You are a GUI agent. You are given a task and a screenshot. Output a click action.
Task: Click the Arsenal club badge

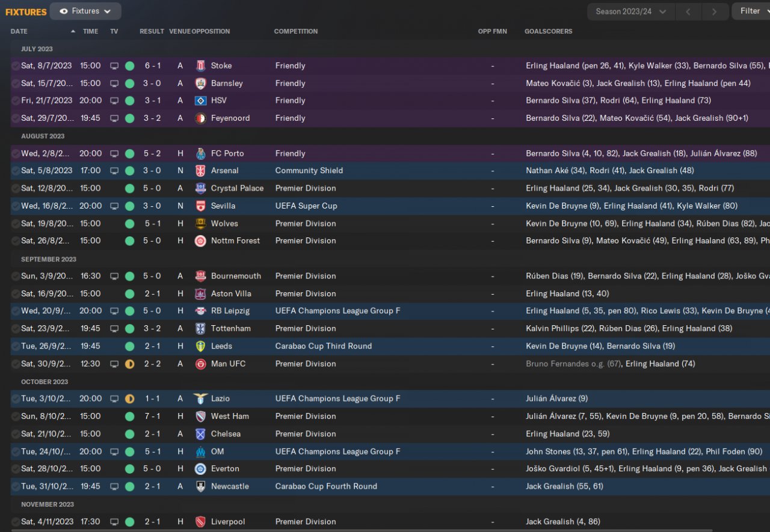201,171
